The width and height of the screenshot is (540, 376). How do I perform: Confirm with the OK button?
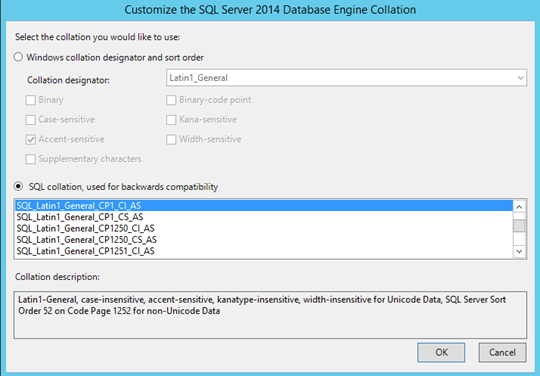(x=441, y=352)
